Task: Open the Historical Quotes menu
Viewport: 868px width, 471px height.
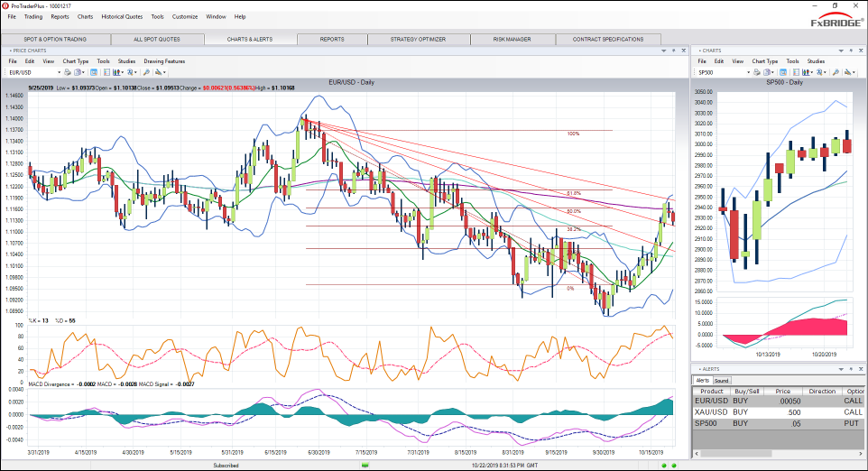Action: tap(120, 16)
